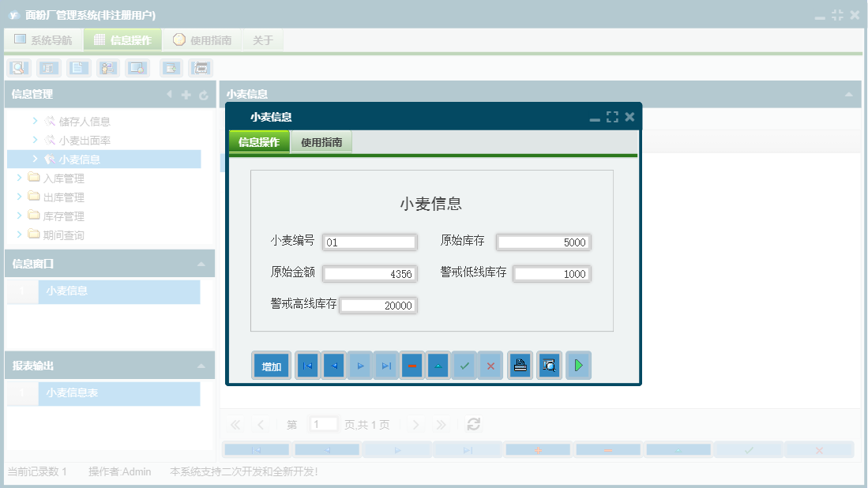Click the report icon on the main toolbar
The width and height of the screenshot is (868, 488).
pyautogui.click(x=49, y=68)
